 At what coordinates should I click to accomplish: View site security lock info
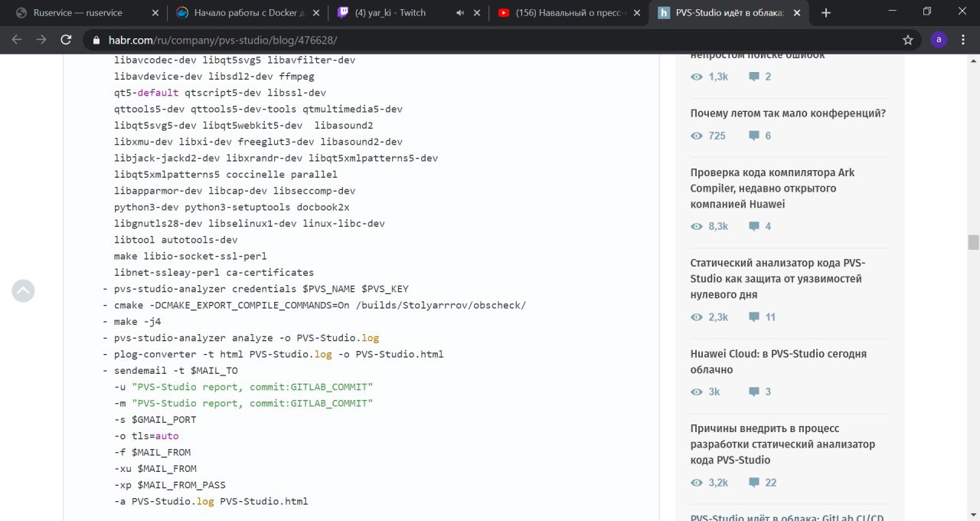click(x=96, y=40)
